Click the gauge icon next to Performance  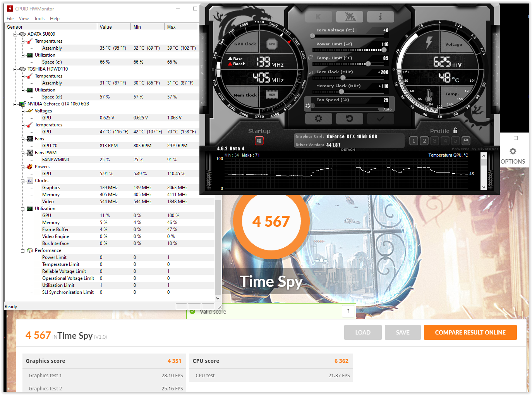(x=30, y=250)
